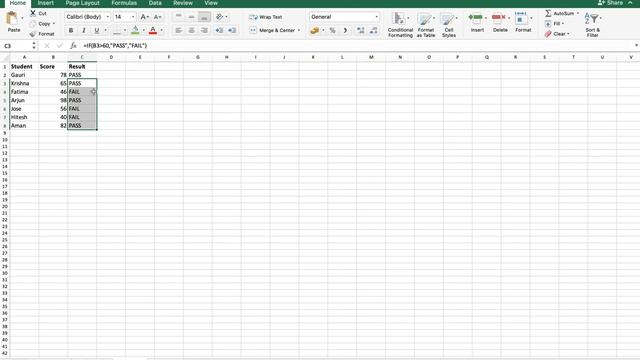
Task: Expand the Copy options arrow
Action: click(x=53, y=24)
